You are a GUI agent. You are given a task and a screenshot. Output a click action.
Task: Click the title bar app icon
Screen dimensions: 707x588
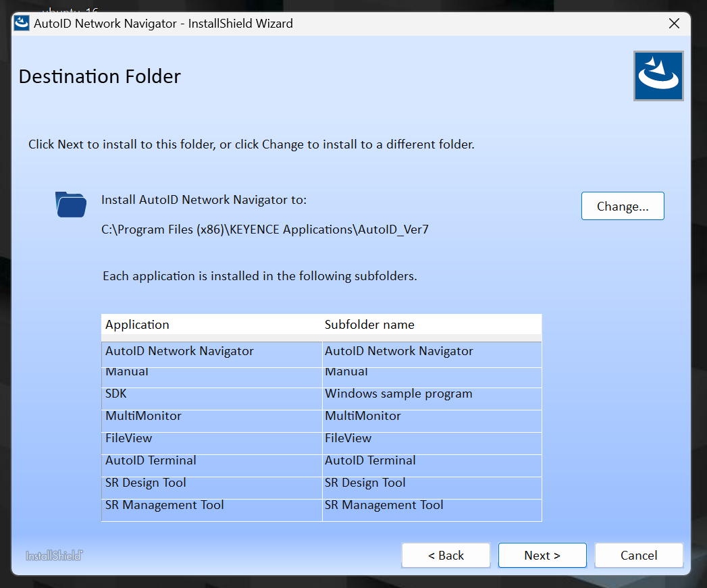point(21,23)
